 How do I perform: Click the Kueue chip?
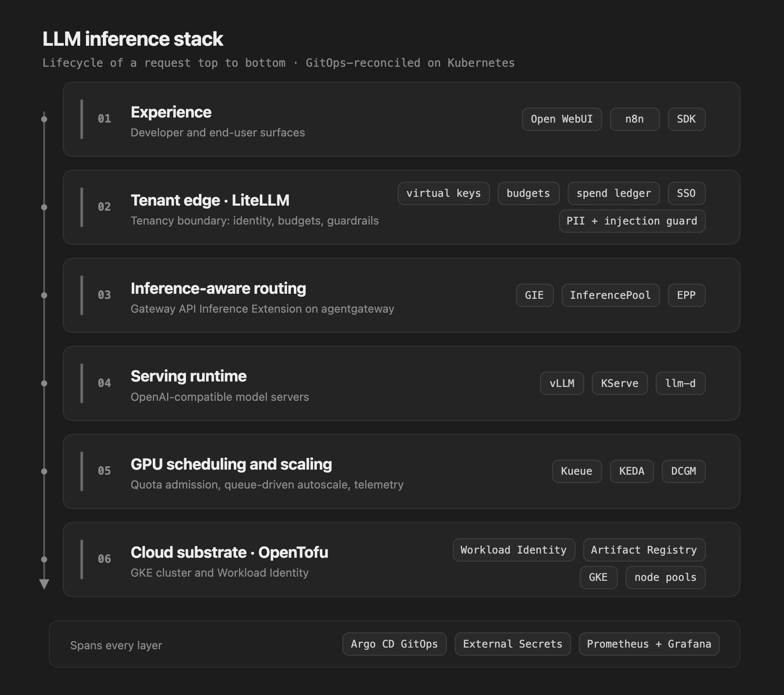click(x=577, y=471)
